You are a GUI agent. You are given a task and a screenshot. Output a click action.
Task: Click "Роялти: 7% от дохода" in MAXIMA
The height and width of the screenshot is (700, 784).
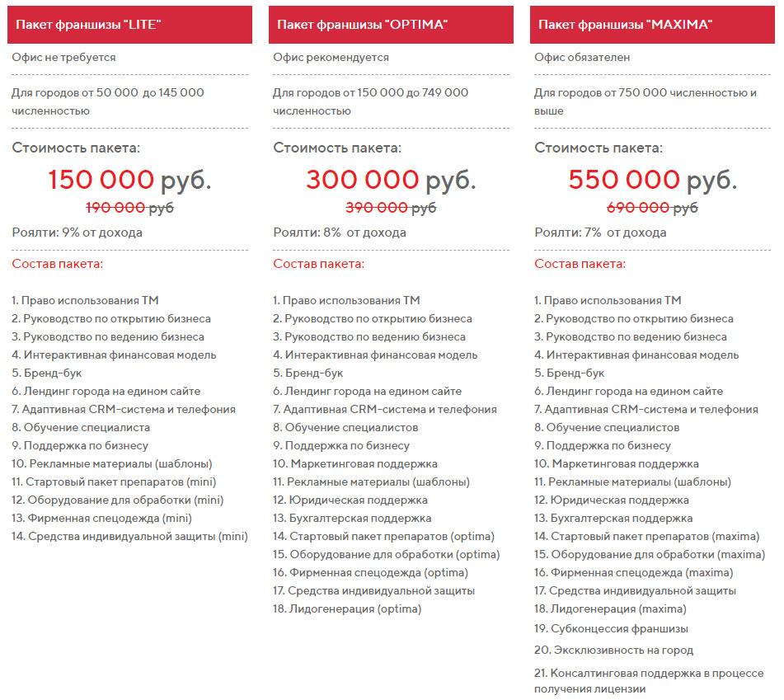click(600, 233)
